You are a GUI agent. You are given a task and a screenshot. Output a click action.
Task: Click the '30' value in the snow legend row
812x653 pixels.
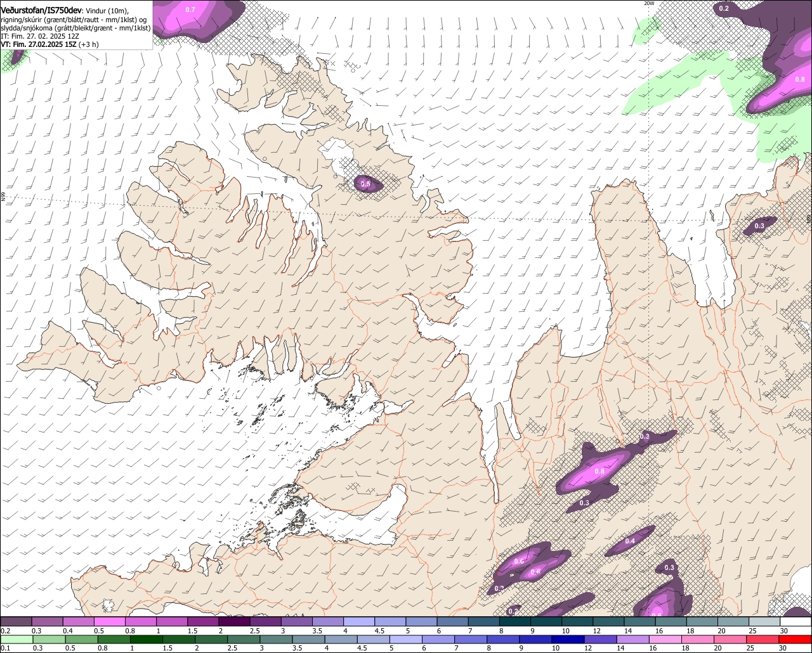(783, 631)
